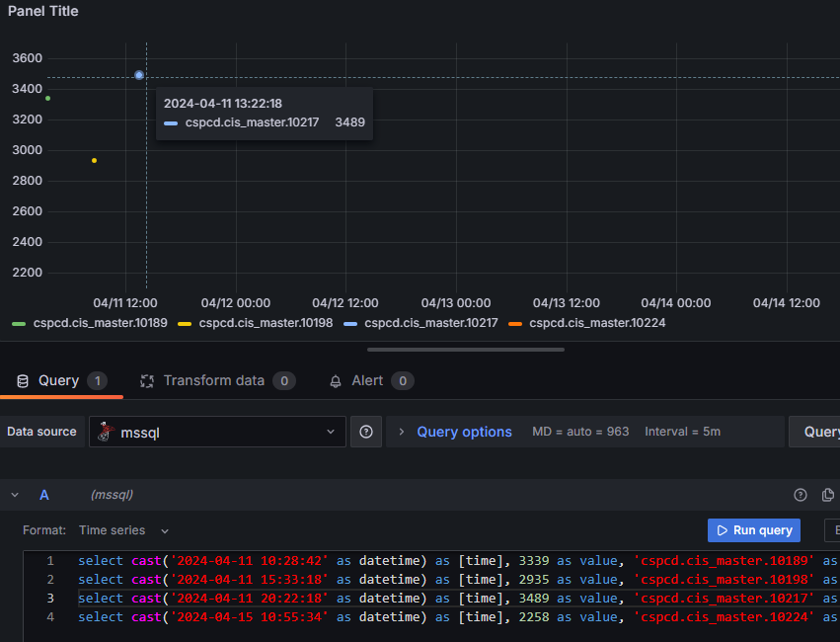Click the mssql data source logo
840x642 pixels.
(106, 432)
